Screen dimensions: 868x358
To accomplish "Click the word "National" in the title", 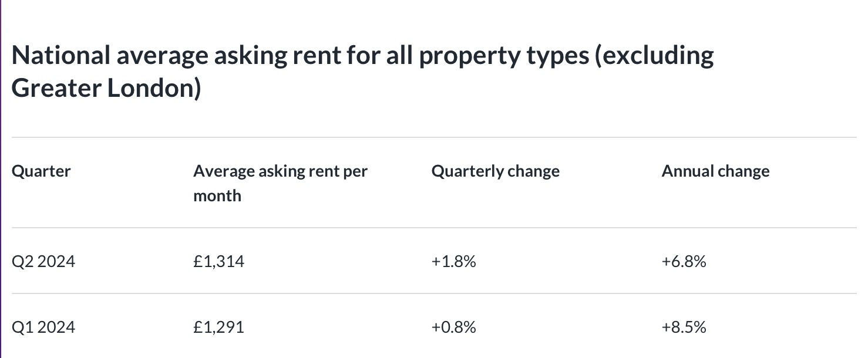I will click(x=60, y=56).
